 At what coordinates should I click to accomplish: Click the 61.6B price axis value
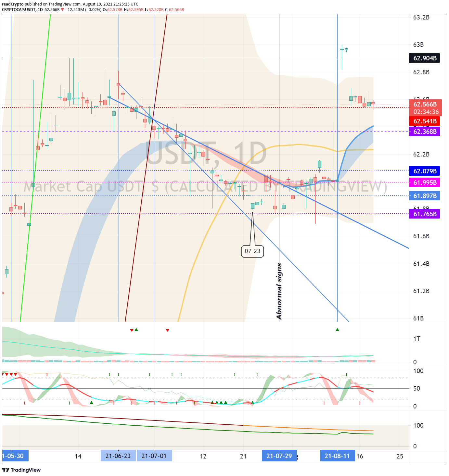(x=421, y=236)
